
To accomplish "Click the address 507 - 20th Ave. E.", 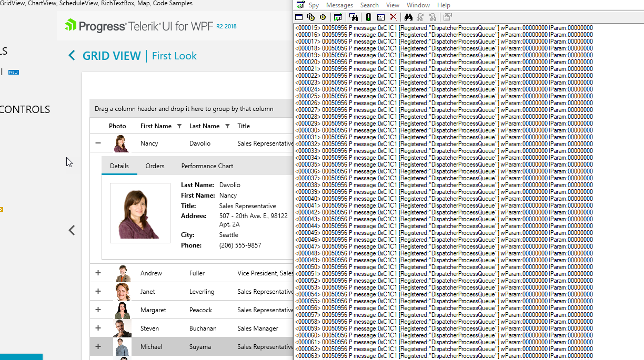I will click(x=254, y=216).
